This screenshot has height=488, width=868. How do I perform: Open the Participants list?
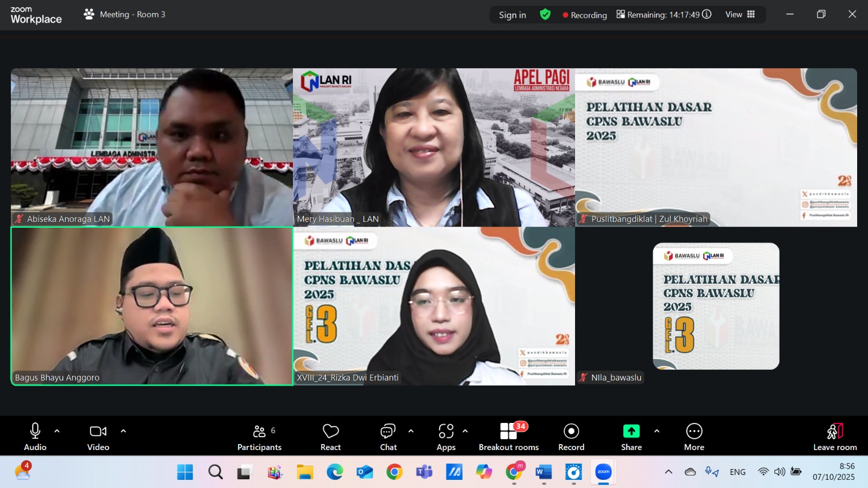tap(259, 432)
